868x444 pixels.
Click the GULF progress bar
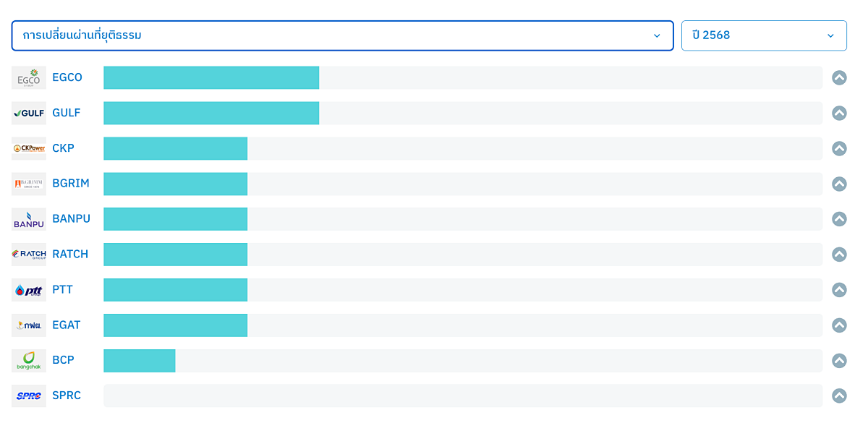point(211,114)
